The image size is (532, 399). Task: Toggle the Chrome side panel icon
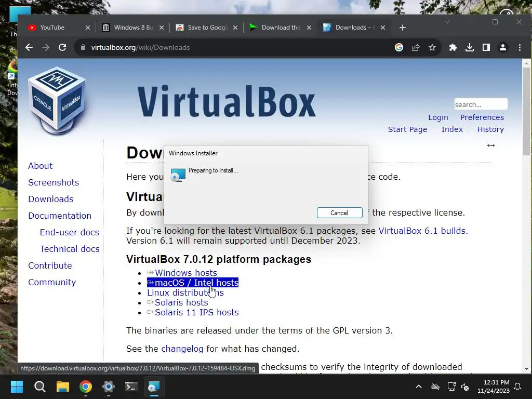click(486, 47)
